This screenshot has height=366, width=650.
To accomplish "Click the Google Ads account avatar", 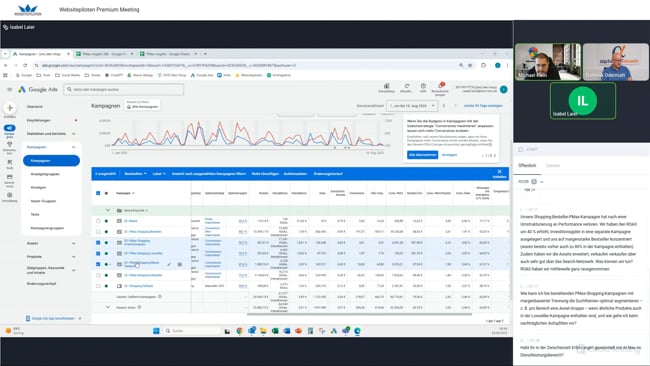I will pyautogui.click(x=504, y=90).
